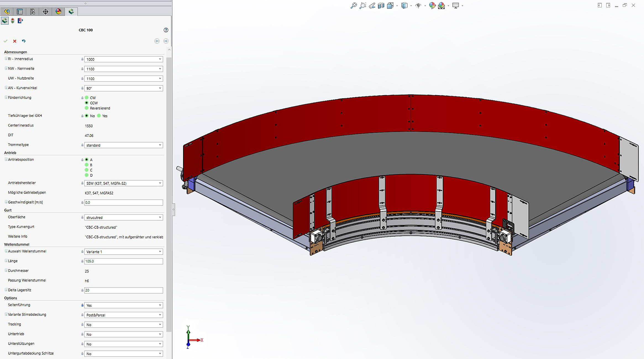
Task: Open the DisplayManager appearance tab
Action: click(x=58, y=12)
